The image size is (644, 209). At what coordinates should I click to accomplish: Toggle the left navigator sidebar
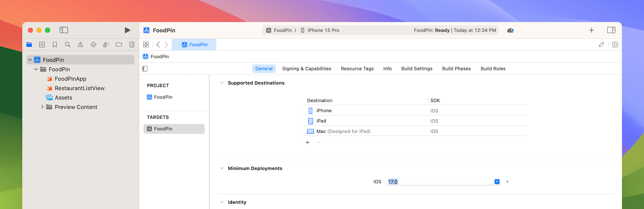tap(64, 30)
